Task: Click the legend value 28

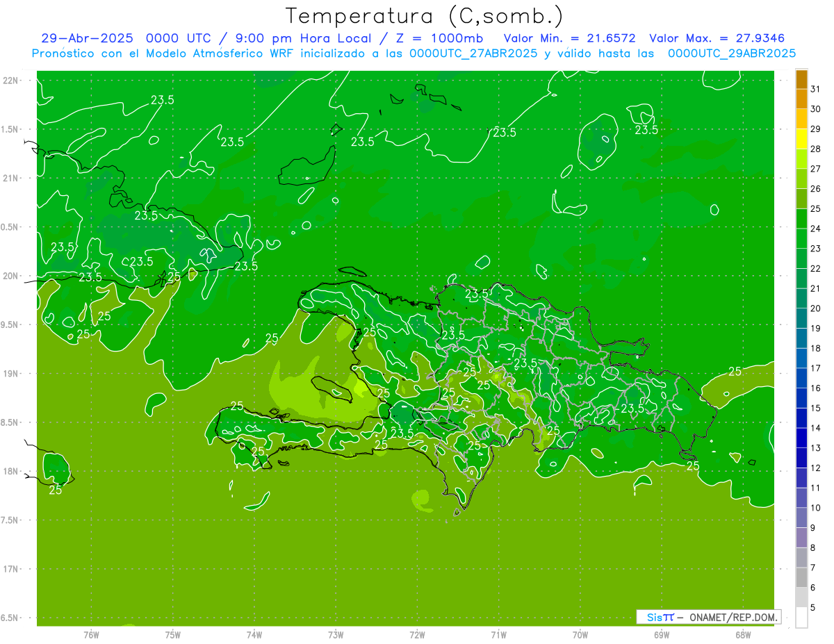Action: point(816,149)
